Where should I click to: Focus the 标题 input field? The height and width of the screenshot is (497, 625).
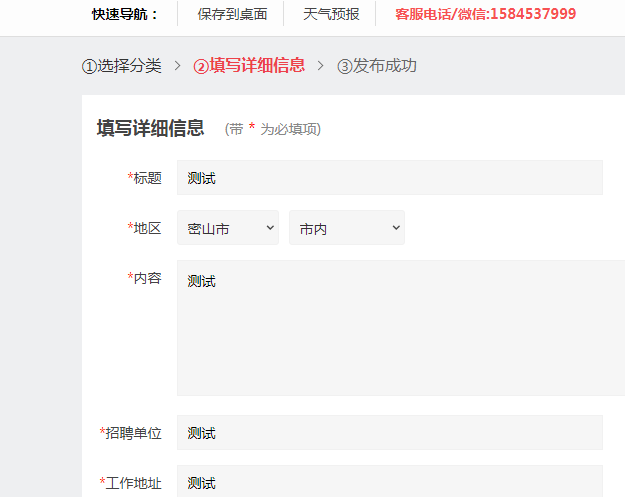click(389, 178)
